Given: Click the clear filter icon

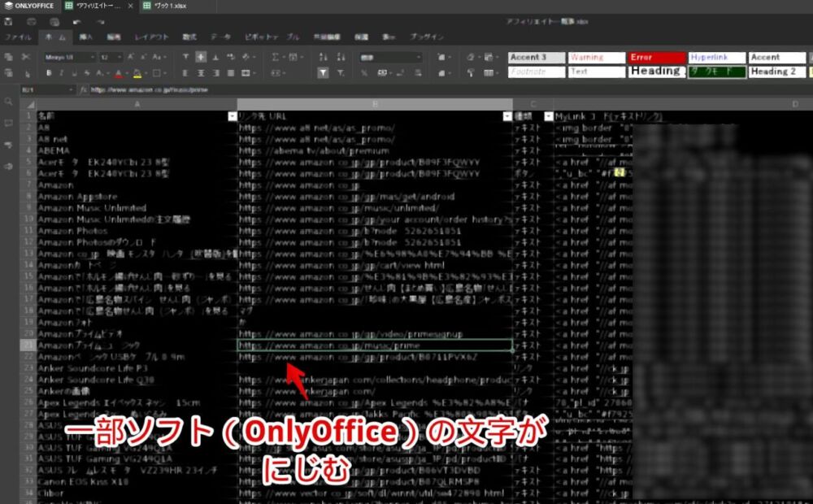Looking at the screenshot, I should [341, 73].
